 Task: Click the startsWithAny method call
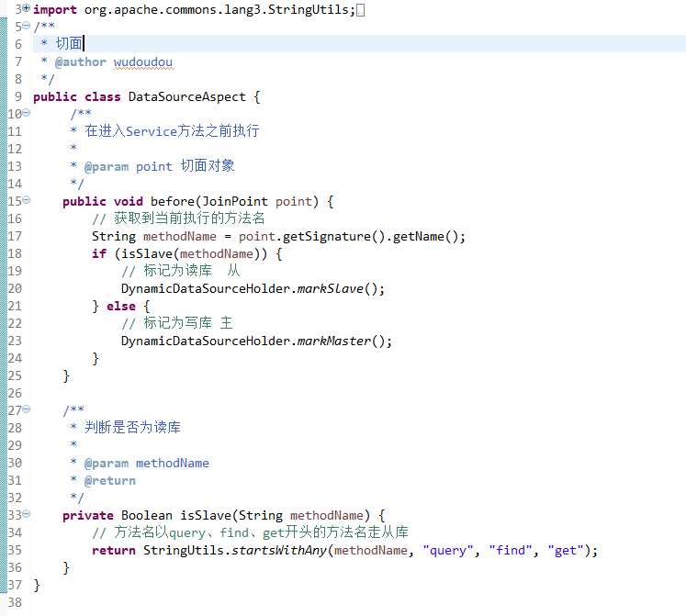(279, 550)
